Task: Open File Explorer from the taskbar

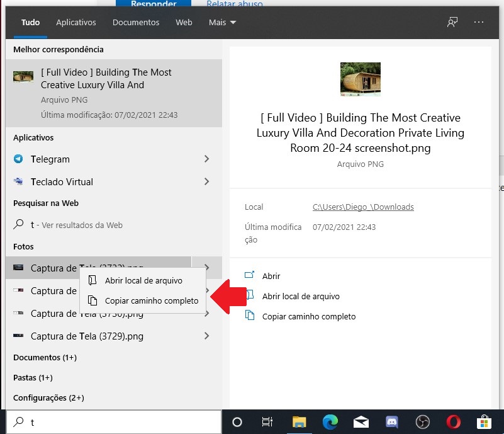Action: (x=299, y=422)
